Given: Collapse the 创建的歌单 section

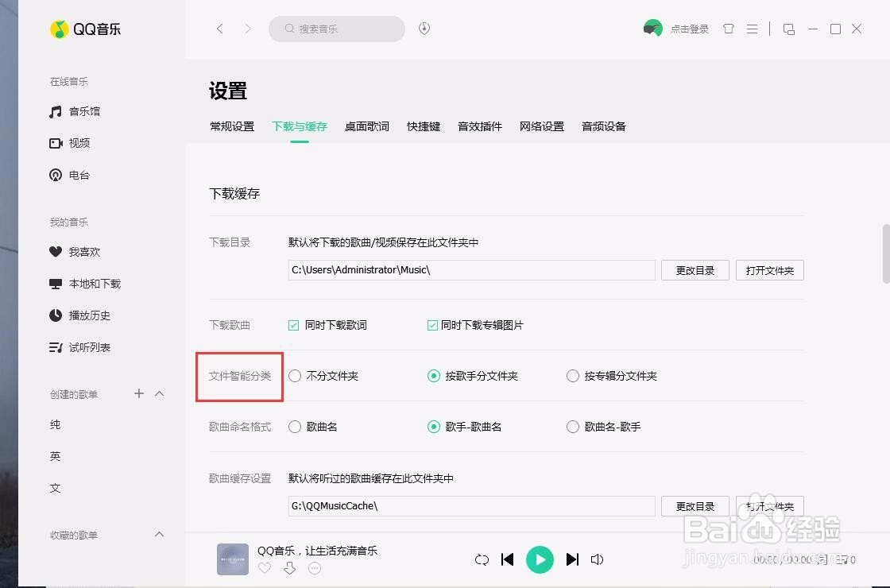Looking at the screenshot, I should point(159,393).
